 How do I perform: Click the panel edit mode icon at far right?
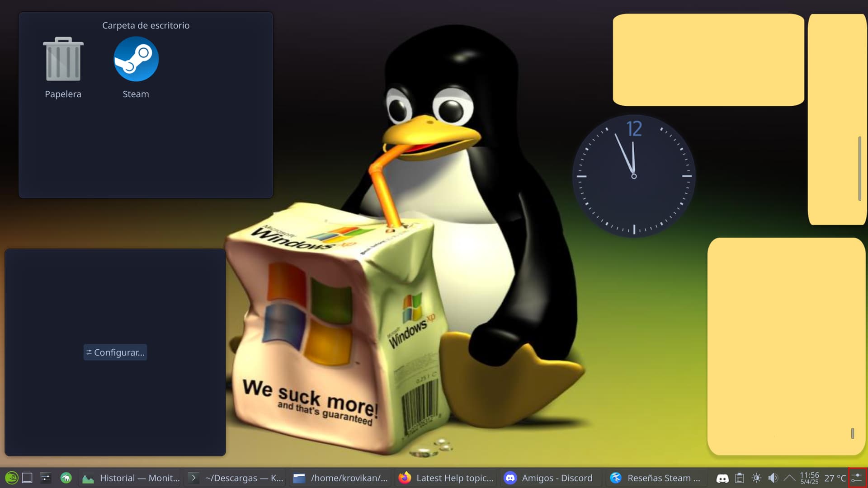(858, 478)
